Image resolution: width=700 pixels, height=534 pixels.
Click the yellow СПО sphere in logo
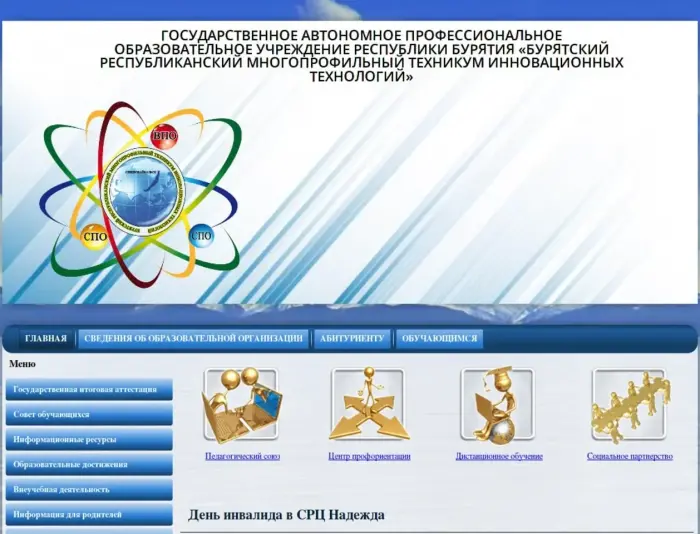tap(95, 236)
